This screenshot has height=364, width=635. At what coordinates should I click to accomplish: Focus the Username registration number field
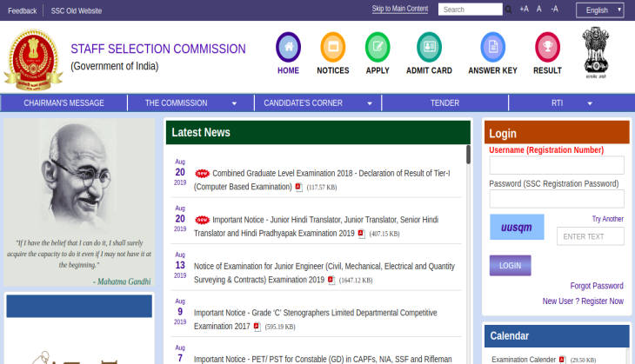tap(557, 165)
